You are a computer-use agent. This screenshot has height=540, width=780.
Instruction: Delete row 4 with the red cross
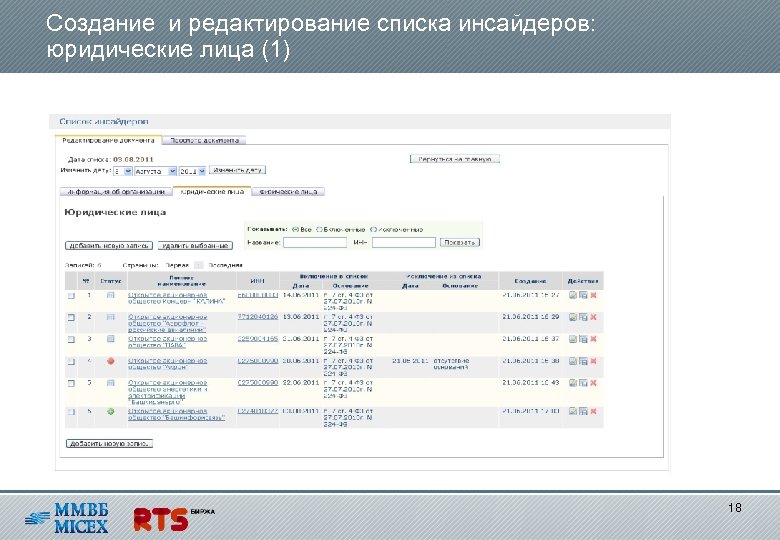pos(593,361)
